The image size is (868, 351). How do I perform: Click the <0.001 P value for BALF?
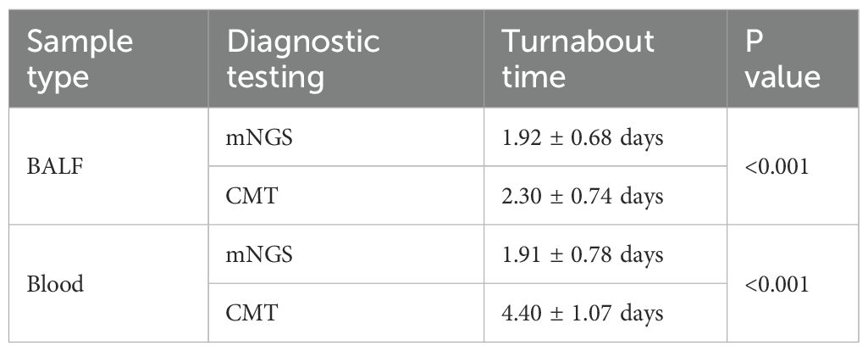(777, 167)
